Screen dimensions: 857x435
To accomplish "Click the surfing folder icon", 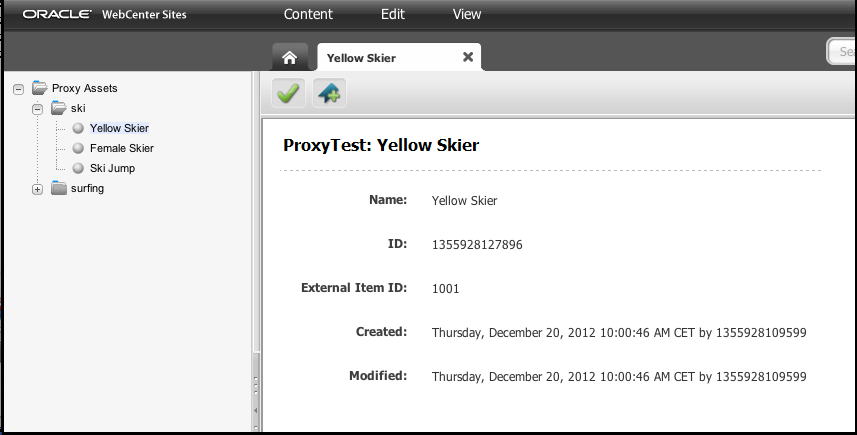I will click(58, 188).
